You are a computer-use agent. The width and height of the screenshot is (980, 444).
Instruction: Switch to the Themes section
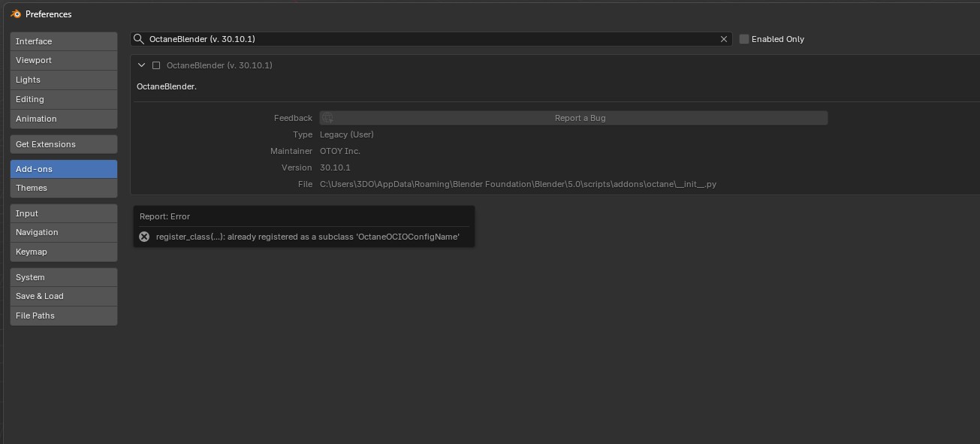point(64,188)
